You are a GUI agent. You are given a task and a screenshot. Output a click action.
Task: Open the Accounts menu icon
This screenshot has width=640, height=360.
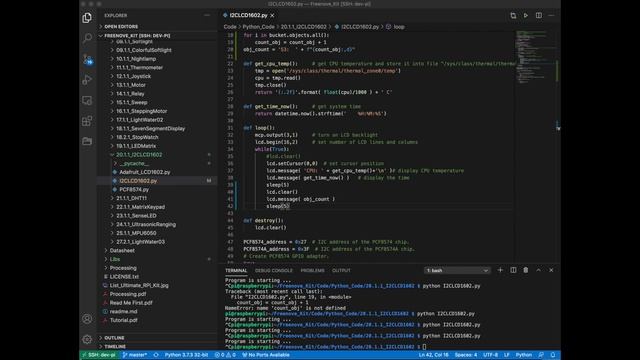(87, 319)
